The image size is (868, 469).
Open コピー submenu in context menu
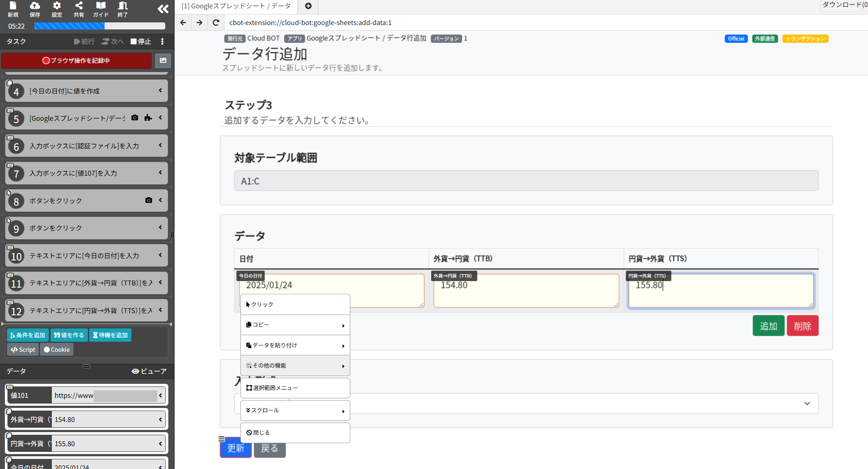[x=295, y=325]
